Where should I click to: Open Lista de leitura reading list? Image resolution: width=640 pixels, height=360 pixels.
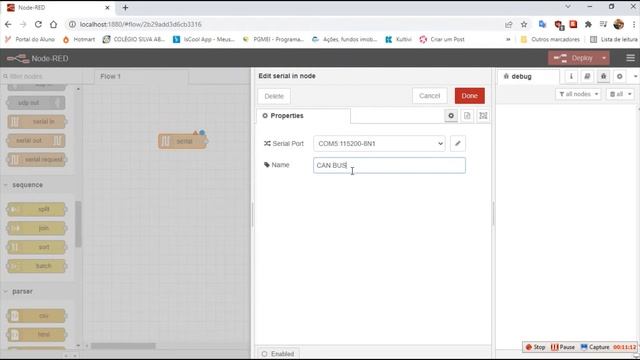tap(614, 40)
